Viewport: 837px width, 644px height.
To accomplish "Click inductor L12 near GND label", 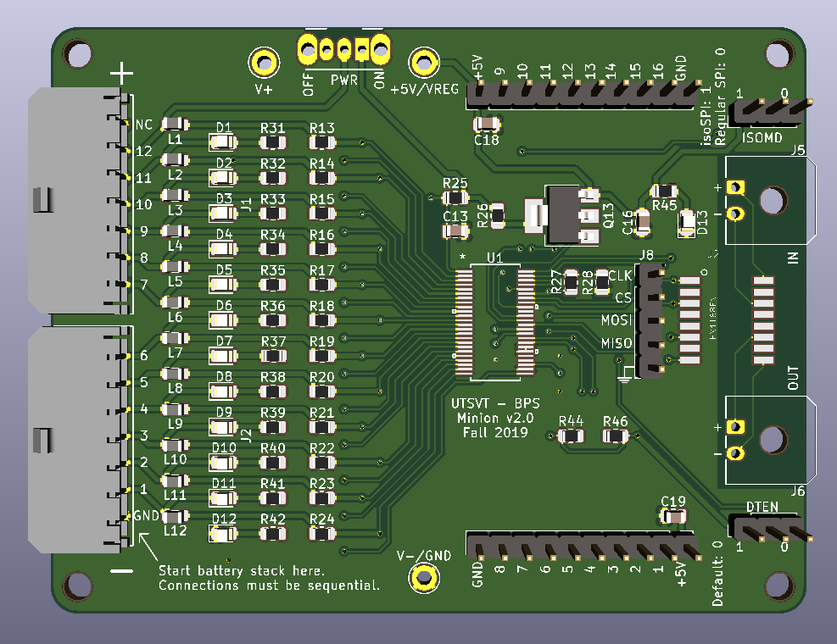I will coord(175,516).
